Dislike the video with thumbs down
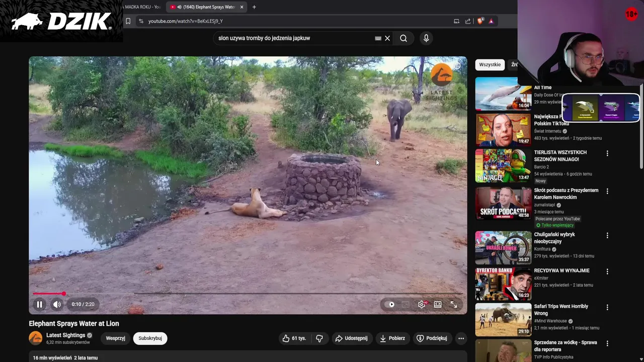This screenshot has width=644, height=362. (319, 338)
